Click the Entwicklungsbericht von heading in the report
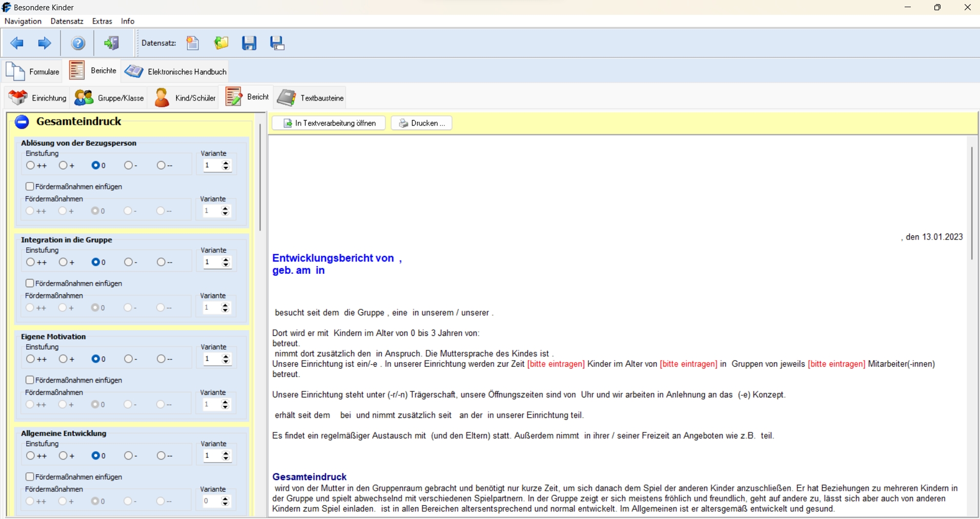This screenshot has width=980, height=519. point(333,258)
